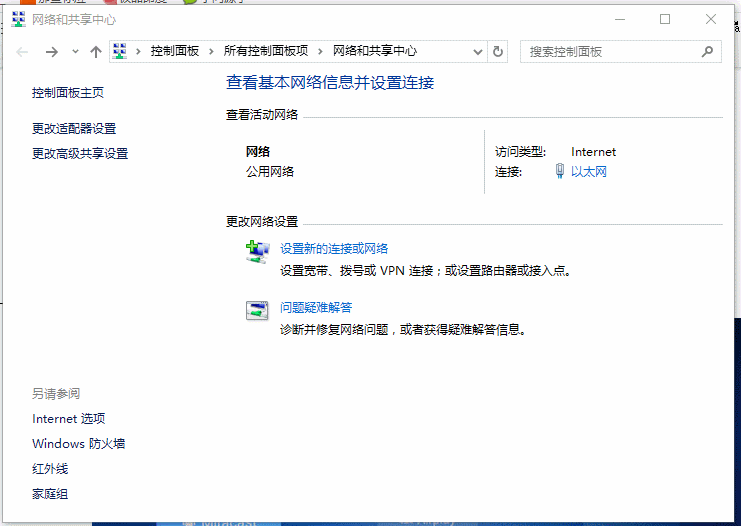Open 更改高级共享设置 link
This screenshot has width=741, height=526.
[x=80, y=154]
